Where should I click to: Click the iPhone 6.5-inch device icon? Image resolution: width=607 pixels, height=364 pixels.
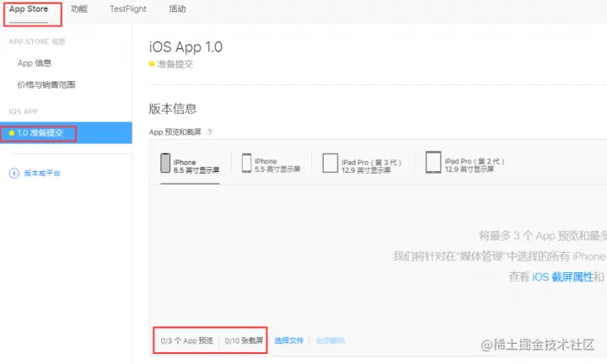click(x=165, y=163)
